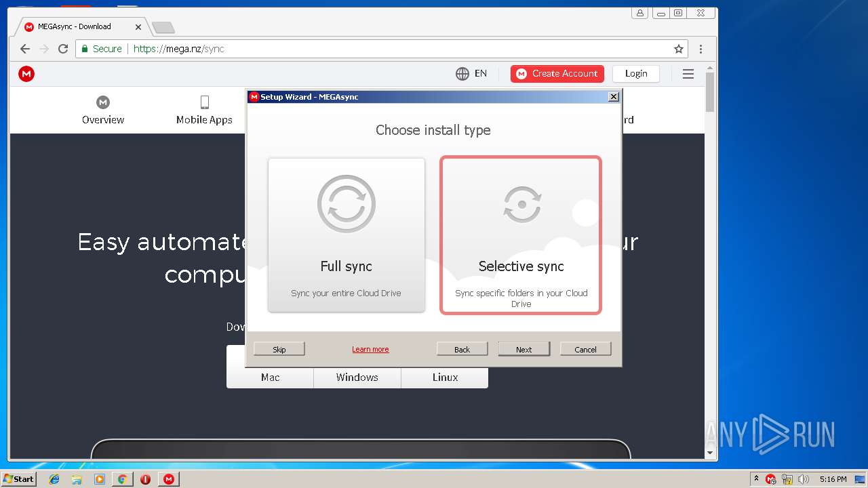Reload the Chrome page
Viewport: 868px width, 488px height.
tap(63, 49)
